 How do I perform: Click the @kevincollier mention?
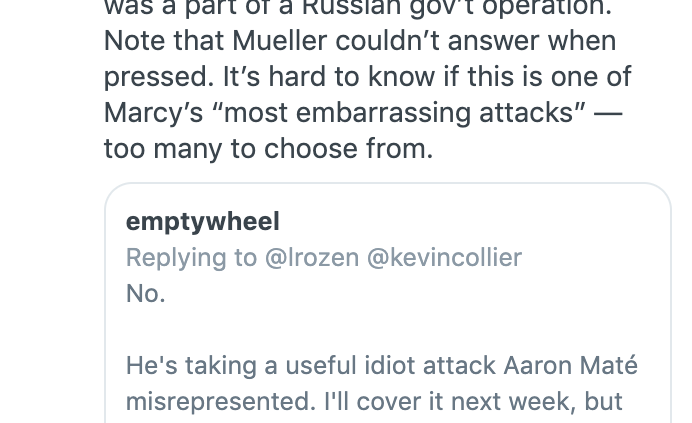pos(444,257)
